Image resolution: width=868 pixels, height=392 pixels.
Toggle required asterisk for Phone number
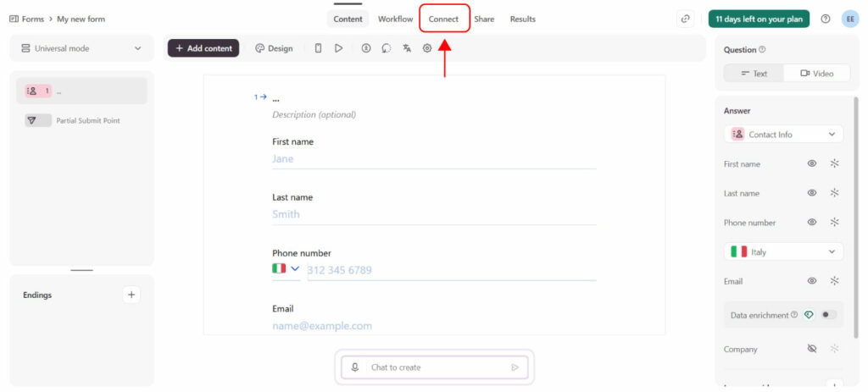coord(835,223)
